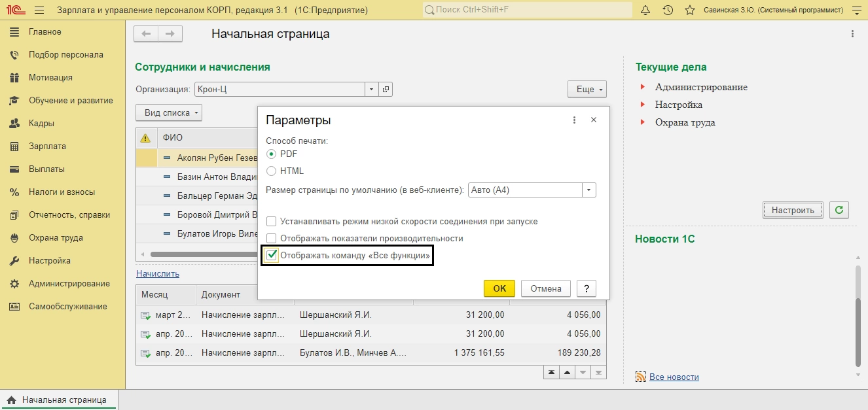
Task: Click the open-organization icon next to Крон-Ц
Action: pos(386,90)
